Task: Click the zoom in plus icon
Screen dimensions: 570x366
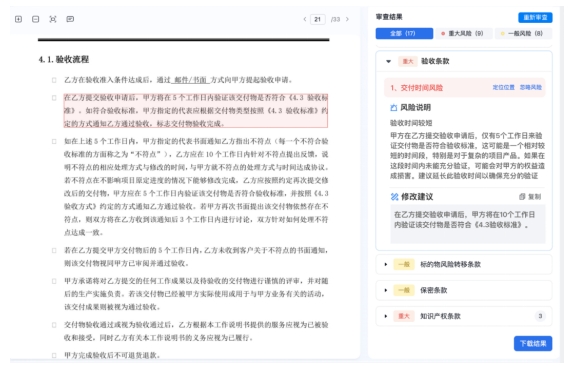Action: (19, 19)
